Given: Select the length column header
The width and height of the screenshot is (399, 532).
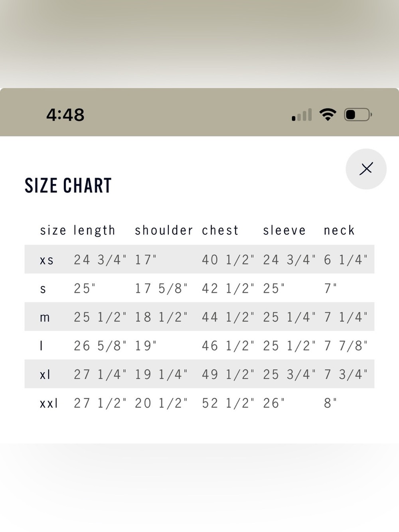Looking at the screenshot, I should (x=95, y=230).
